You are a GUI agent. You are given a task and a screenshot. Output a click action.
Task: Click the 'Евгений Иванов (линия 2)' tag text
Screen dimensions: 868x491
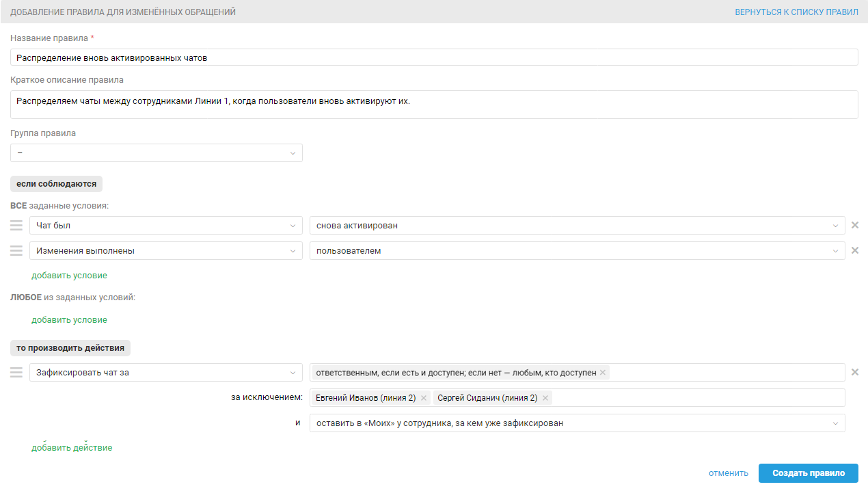click(x=366, y=398)
